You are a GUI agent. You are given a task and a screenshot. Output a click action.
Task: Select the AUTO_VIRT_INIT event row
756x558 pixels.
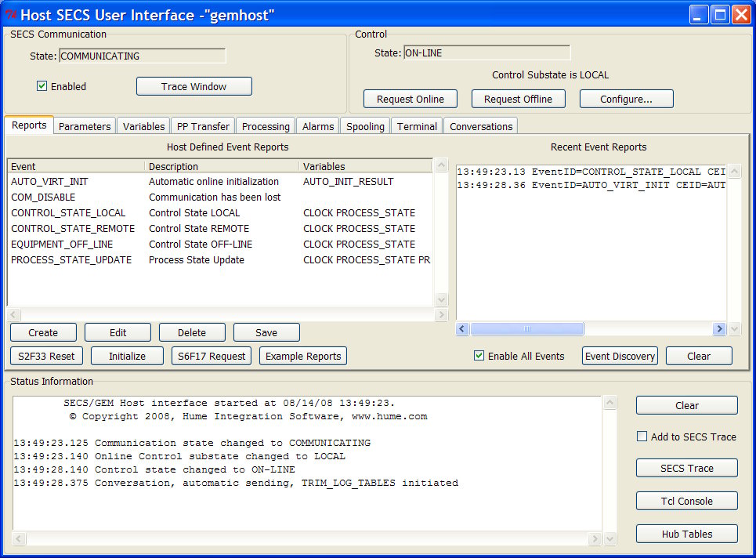pos(221,181)
